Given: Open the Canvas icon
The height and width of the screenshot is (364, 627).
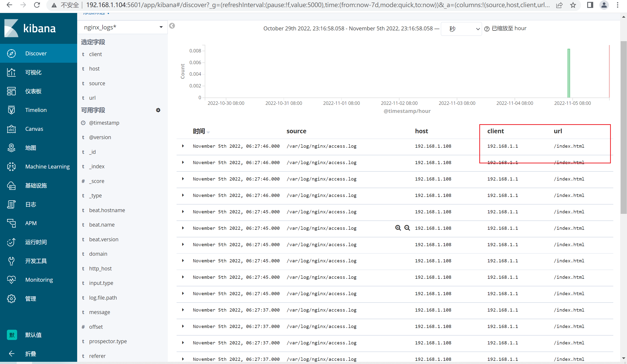Looking at the screenshot, I should (12, 129).
